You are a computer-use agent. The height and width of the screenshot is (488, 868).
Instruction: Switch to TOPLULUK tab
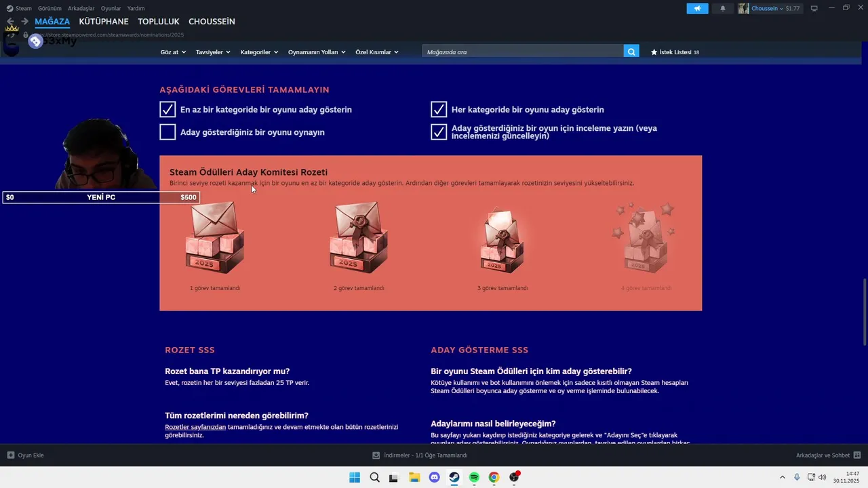(159, 22)
